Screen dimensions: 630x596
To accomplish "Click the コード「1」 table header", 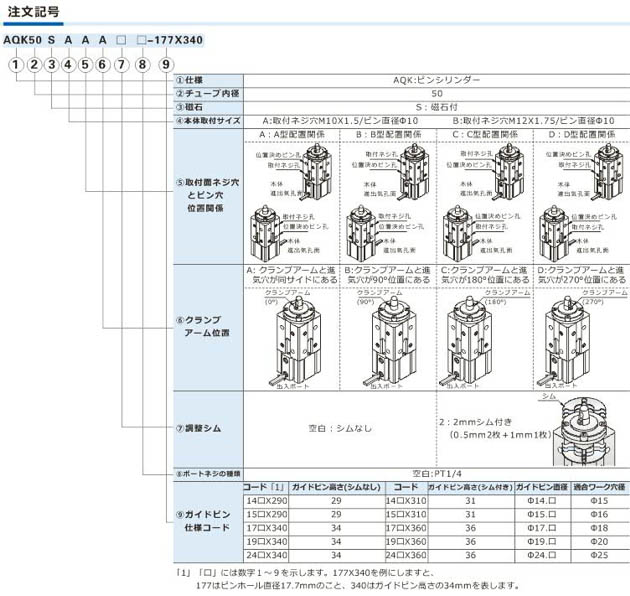I will click(264, 487).
